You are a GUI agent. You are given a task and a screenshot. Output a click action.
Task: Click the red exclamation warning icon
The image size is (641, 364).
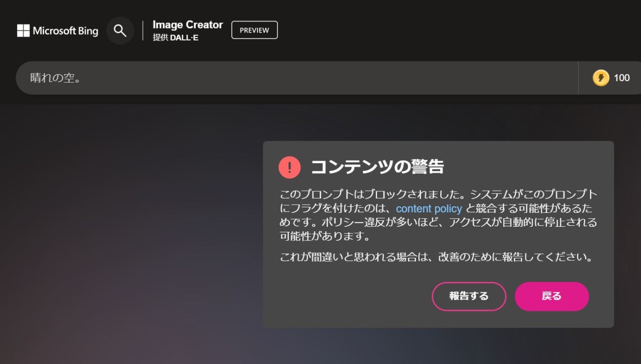tap(289, 167)
